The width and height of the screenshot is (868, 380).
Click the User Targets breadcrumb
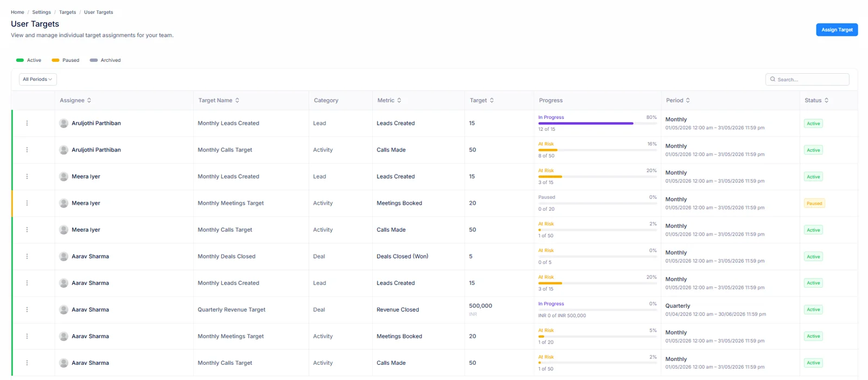(99, 12)
